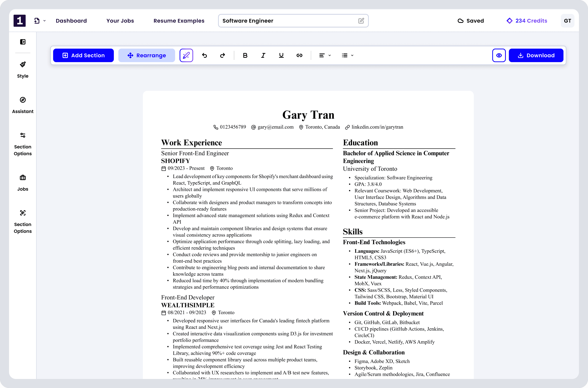Toggle the AI magic pen tool
588x388 pixels.
(186, 55)
